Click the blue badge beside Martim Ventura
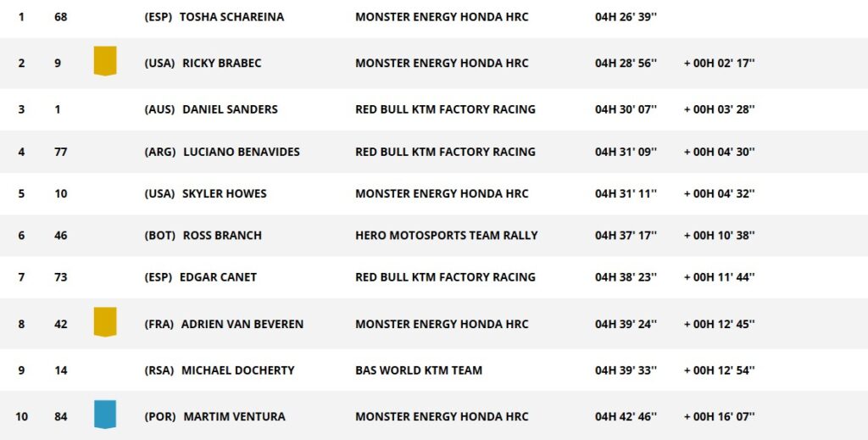The height and width of the screenshot is (440, 868). pyautogui.click(x=105, y=415)
